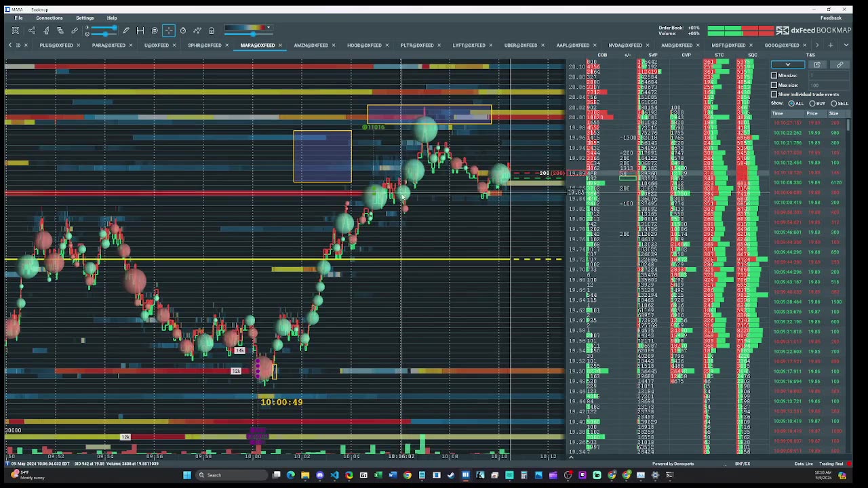Open the T&S panel dropdown
Screen dimensions: 868x488
(787, 64)
